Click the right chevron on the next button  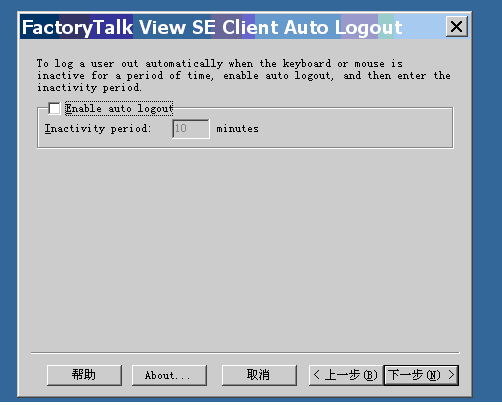click(x=451, y=375)
